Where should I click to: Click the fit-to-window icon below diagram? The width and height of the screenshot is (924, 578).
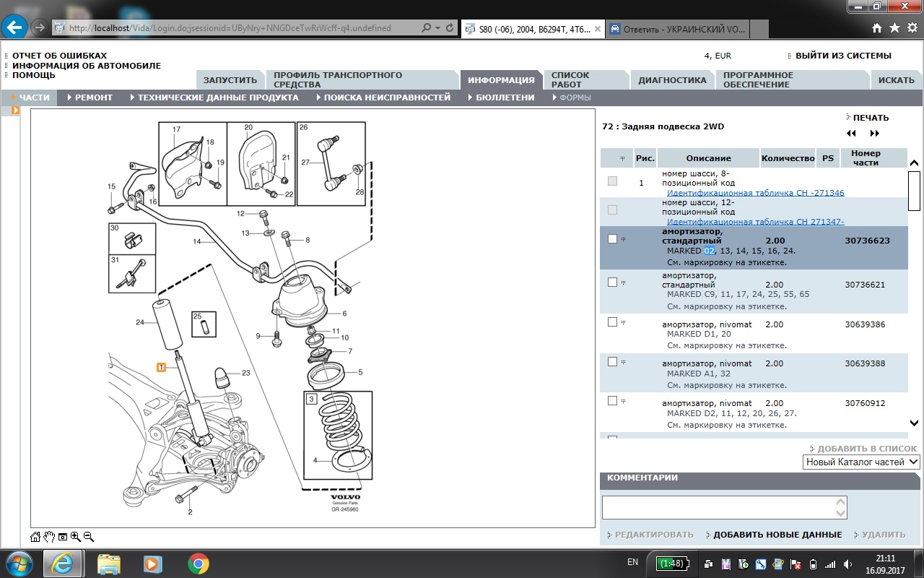coord(63,537)
